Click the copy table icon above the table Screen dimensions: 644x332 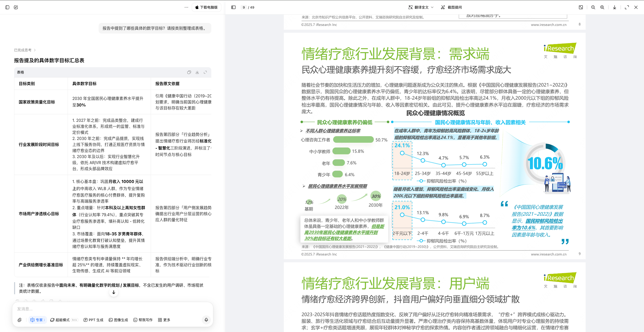click(x=189, y=72)
